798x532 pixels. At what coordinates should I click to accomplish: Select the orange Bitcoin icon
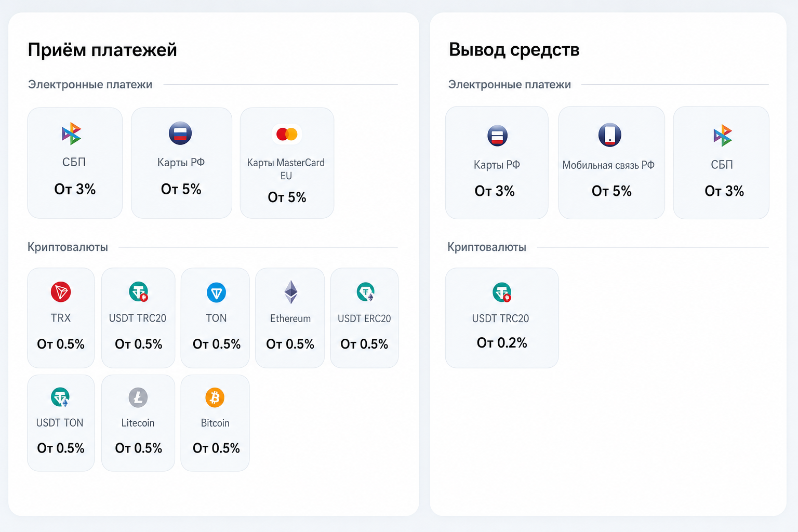215,397
